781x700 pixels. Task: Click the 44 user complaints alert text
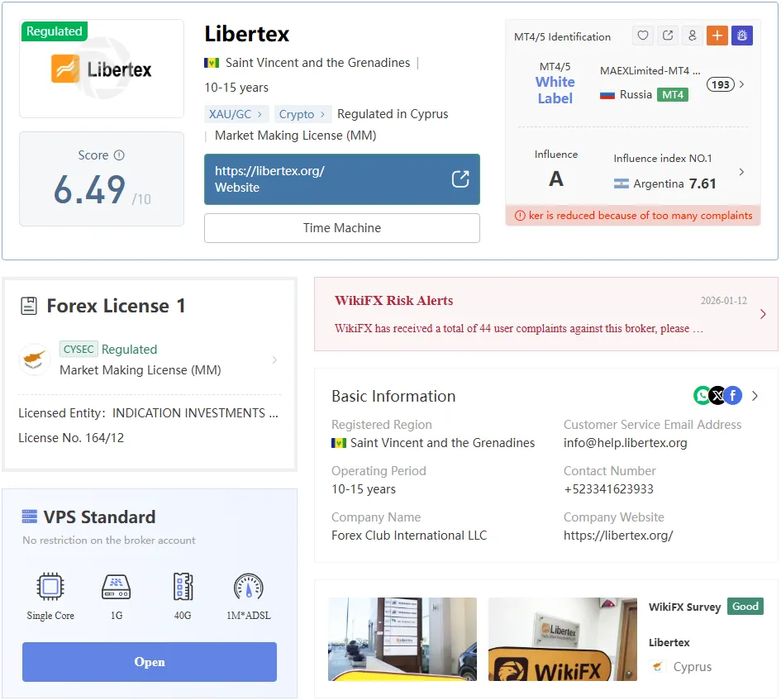coord(518,329)
